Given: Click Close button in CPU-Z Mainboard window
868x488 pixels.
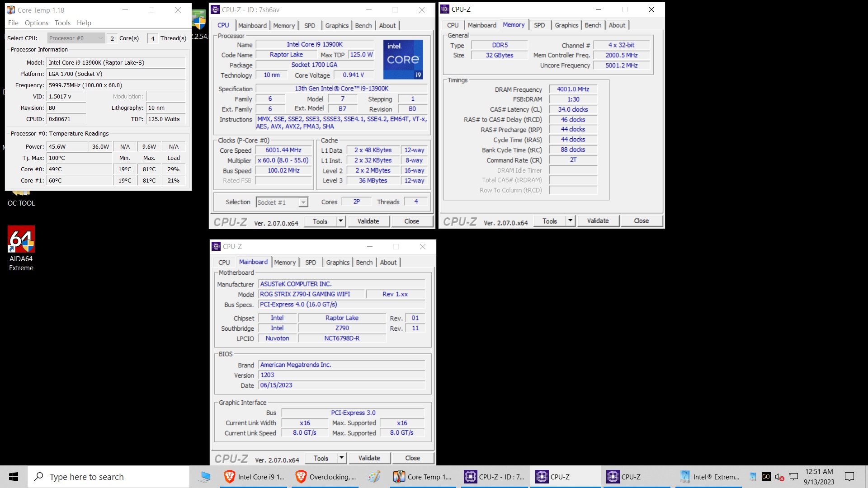Looking at the screenshot, I should 412,458.
